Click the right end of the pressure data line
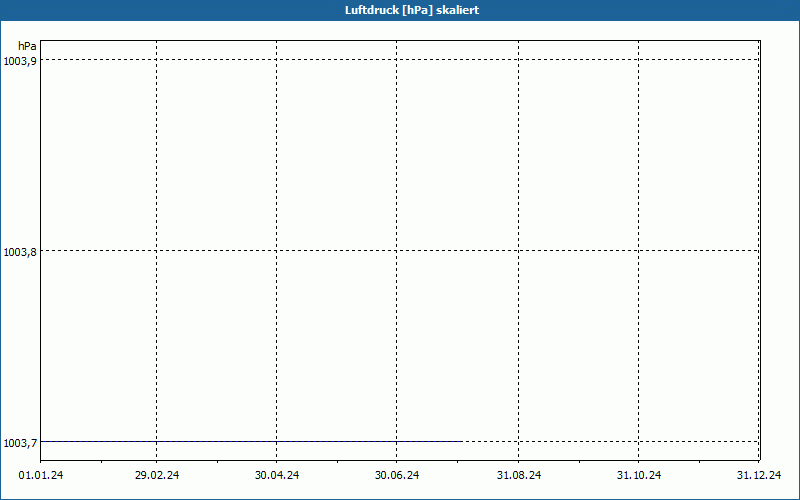800x500 pixels. [461, 441]
